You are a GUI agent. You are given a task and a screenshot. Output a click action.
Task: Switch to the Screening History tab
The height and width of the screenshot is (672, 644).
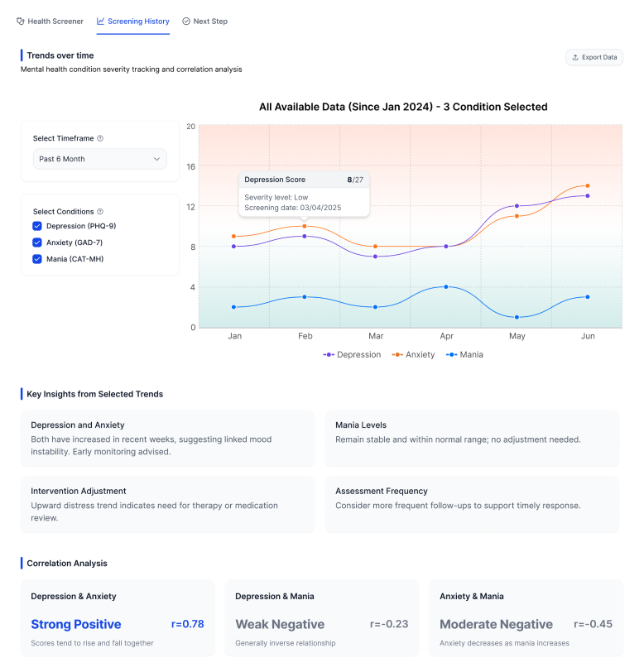point(133,21)
